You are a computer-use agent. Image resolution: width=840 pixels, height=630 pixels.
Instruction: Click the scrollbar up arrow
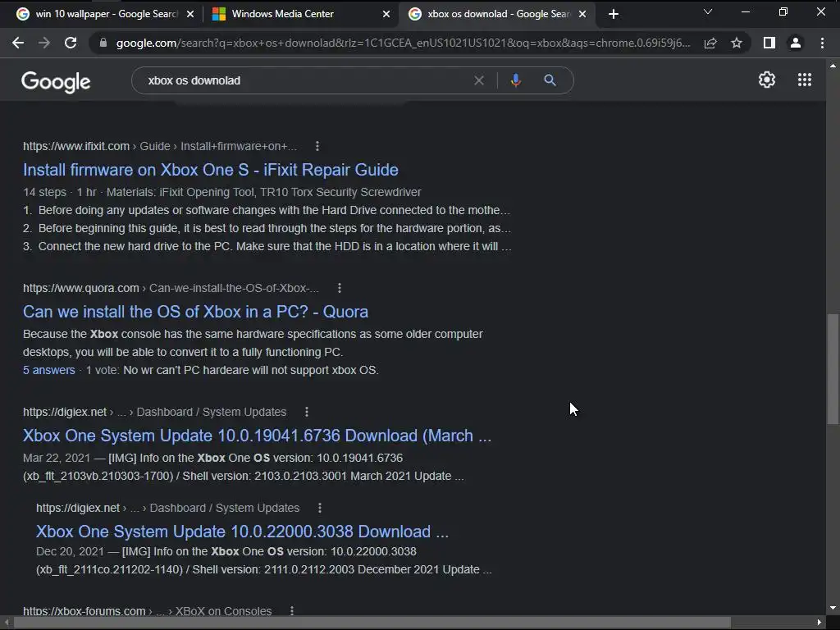833,66
